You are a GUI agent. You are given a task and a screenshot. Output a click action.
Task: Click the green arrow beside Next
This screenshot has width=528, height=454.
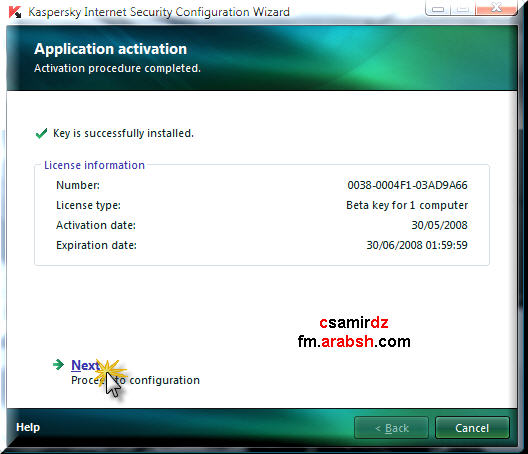click(x=59, y=364)
